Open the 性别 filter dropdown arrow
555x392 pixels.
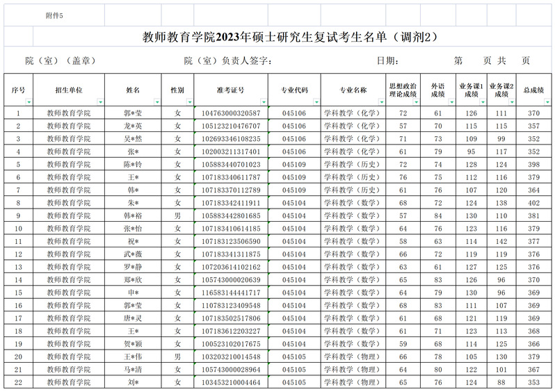(x=189, y=101)
